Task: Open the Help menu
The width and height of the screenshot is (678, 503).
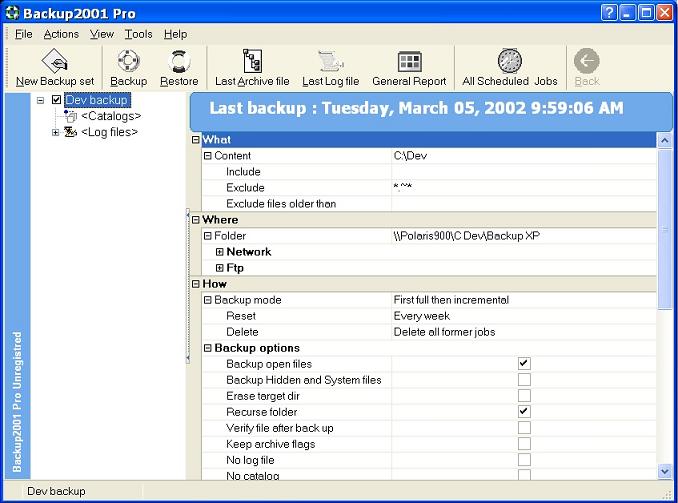Action: pos(175,34)
